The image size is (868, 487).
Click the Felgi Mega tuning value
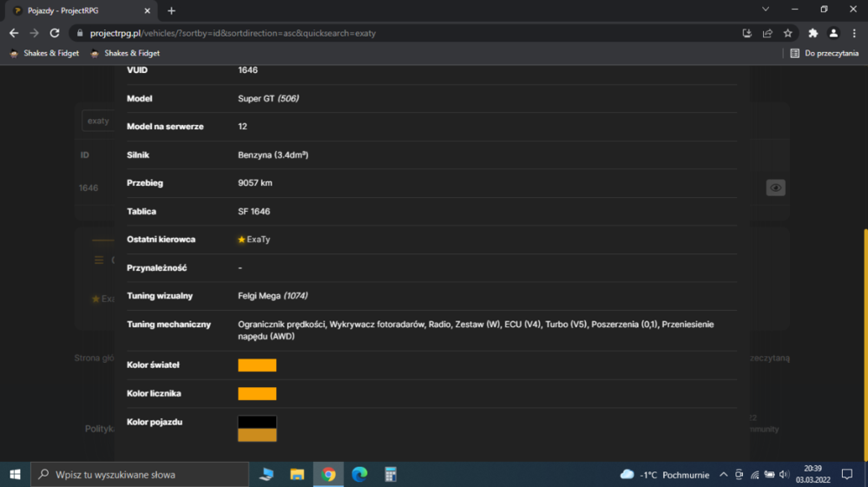pos(273,296)
